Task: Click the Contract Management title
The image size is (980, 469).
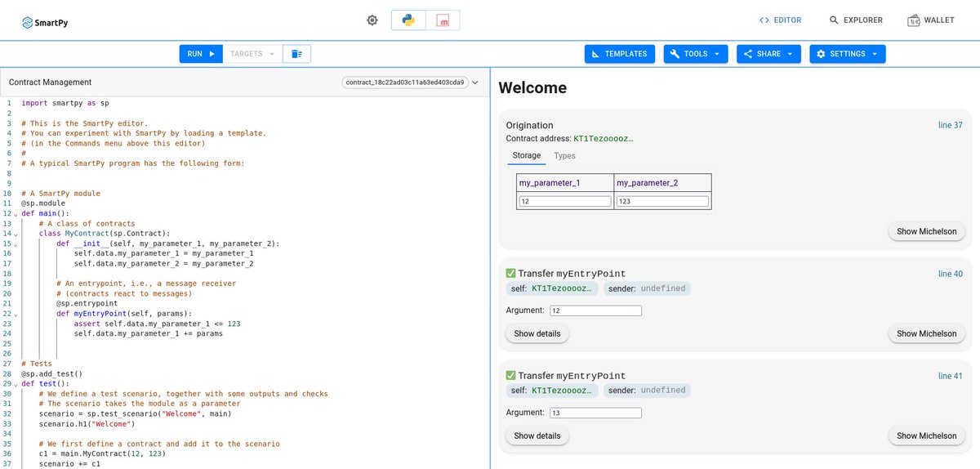Action: (x=50, y=83)
